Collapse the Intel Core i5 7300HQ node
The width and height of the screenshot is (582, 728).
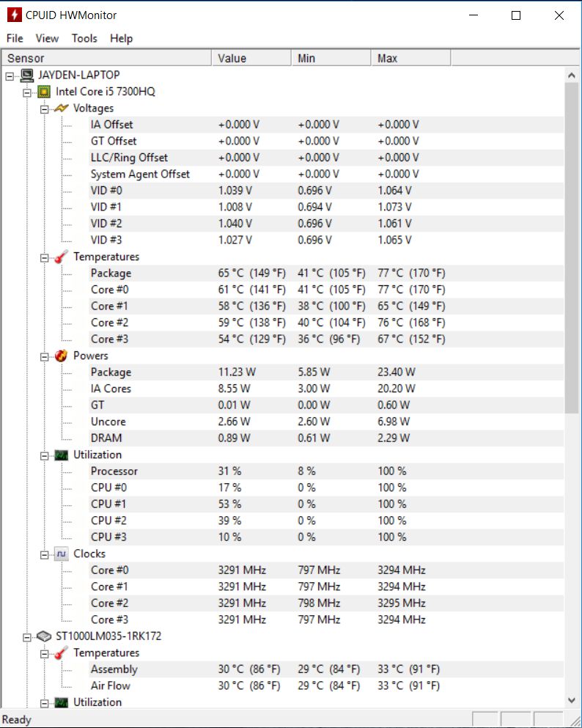(x=27, y=92)
